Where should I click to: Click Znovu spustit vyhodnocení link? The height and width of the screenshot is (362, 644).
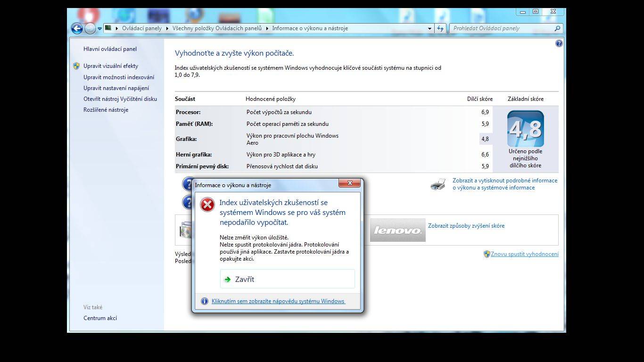[x=525, y=254]
